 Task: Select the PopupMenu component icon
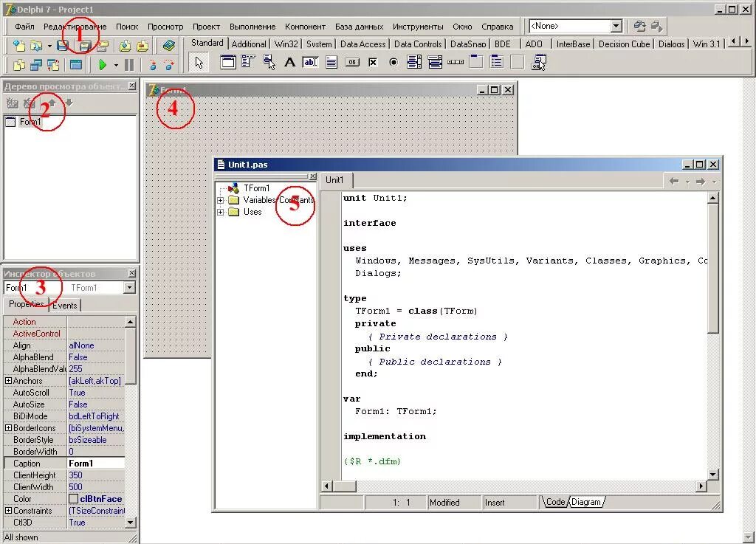[269, 62]
